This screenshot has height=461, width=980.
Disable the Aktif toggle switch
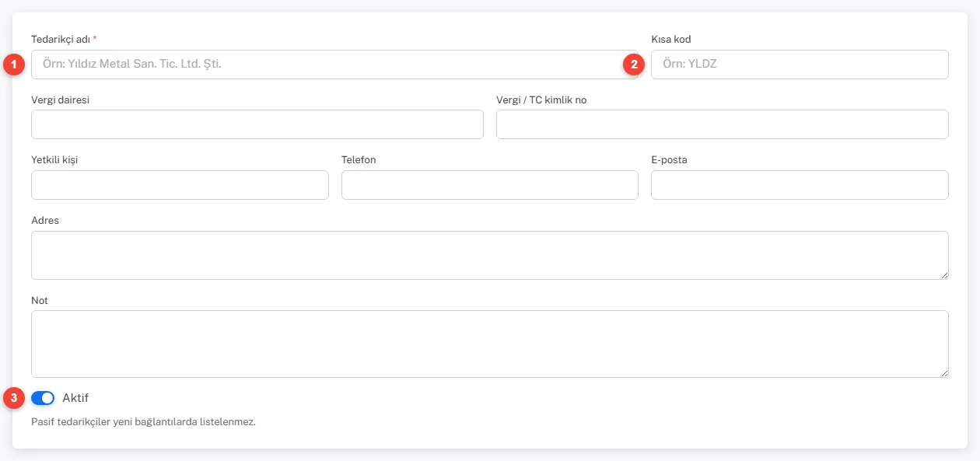pyautogui.click(x=43, y=398)
